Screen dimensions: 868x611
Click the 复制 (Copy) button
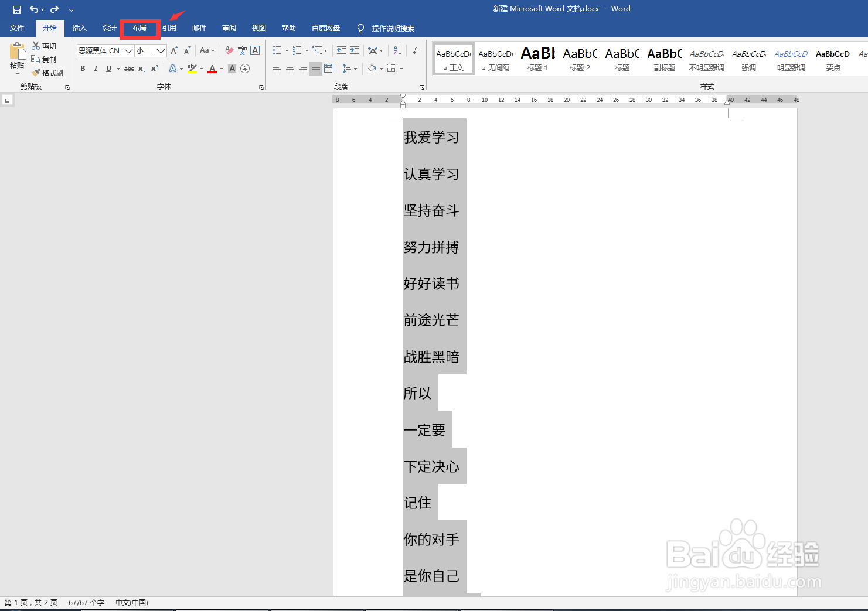(44, 59)
